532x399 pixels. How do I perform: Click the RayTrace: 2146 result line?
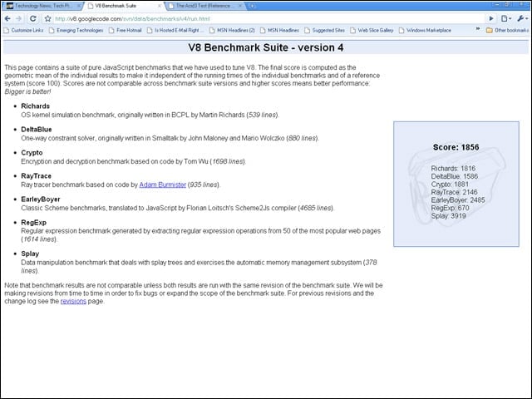coord(454,192)
